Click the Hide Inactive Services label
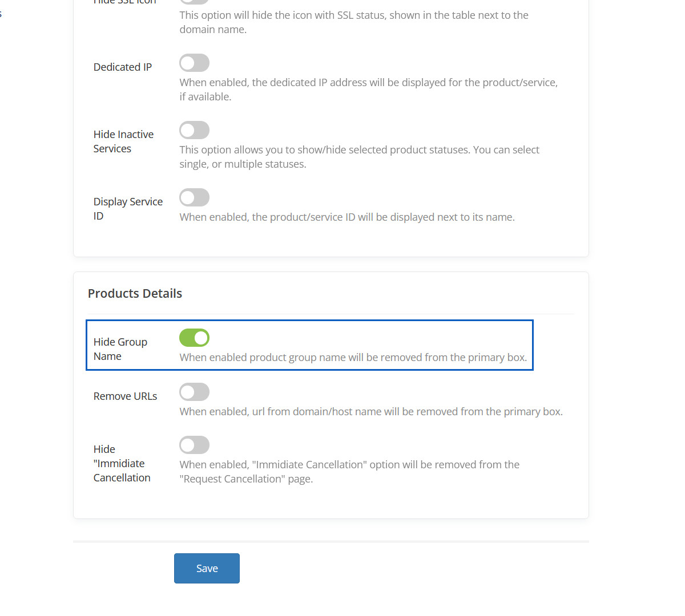This screenshot has width=685, height=616. tap(123, 141)
